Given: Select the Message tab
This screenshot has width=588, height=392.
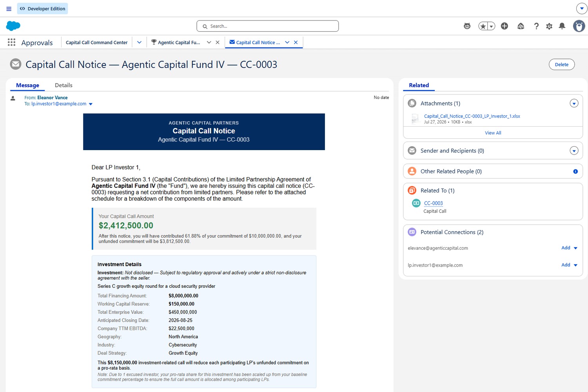Looking at the screenshot, I should coord(27,85).
